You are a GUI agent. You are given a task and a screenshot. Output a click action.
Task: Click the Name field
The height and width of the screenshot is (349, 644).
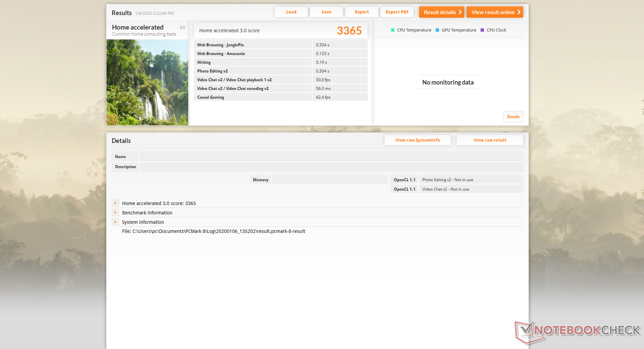point(331,157)
